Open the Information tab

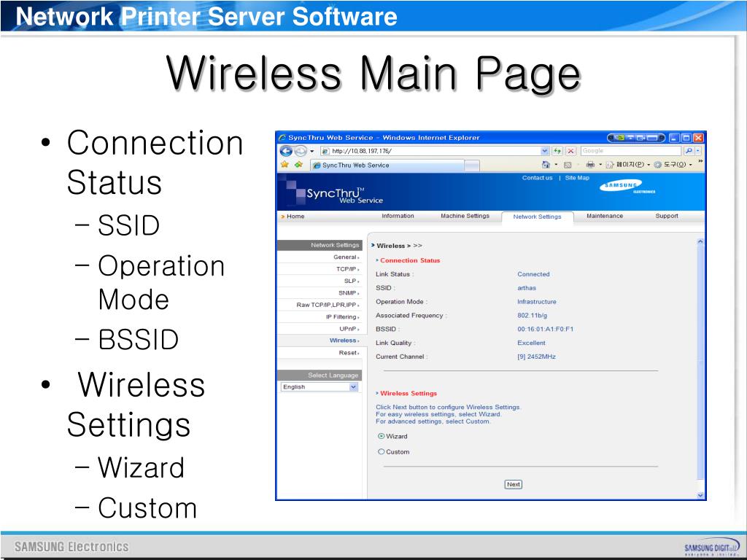click(398, 216)
